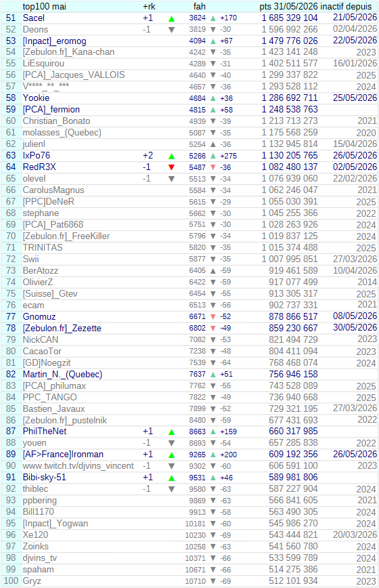Click the fah up arrow beside 7637
The height and width of the screenshot is (588, 379).
(213, 374)
